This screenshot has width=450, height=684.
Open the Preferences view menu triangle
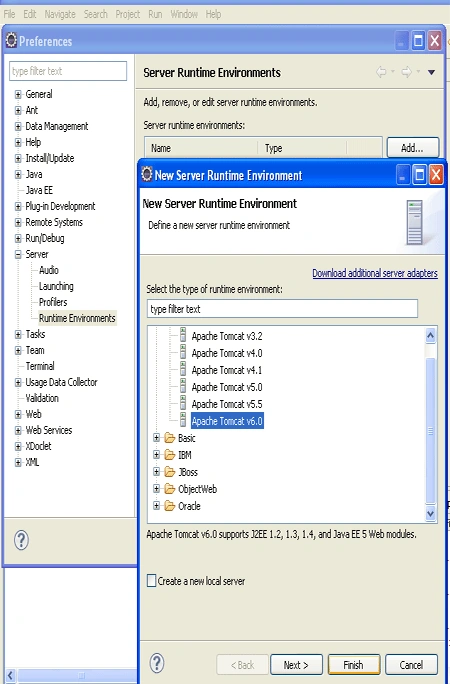[x=431, y=72]
